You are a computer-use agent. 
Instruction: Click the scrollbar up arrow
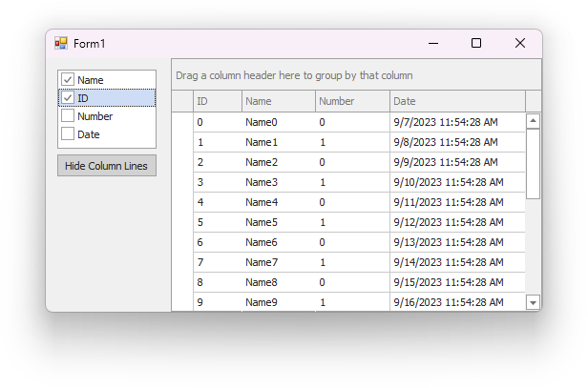533,121
